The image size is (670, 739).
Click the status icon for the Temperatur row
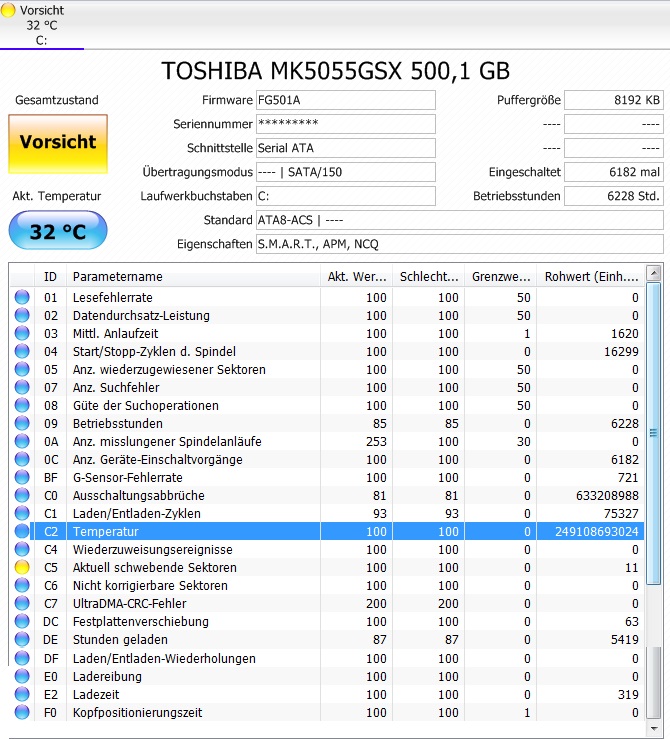(x=22, y=531)
